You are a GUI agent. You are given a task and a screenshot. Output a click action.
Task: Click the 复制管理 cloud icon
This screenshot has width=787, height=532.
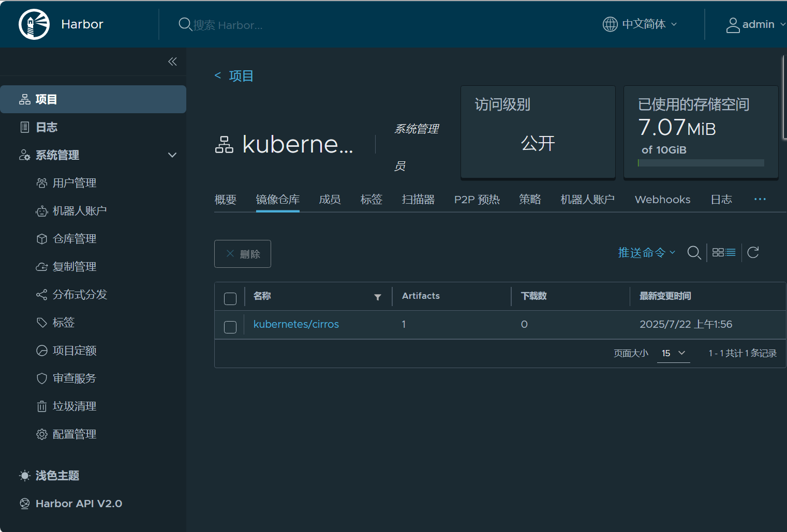click(x=42, y=267)
